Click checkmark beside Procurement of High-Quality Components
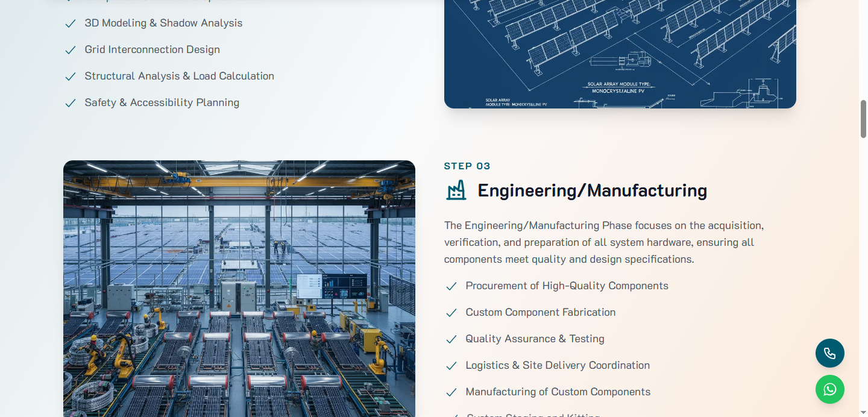Viewport: 868px width, 417px height. 451,286
